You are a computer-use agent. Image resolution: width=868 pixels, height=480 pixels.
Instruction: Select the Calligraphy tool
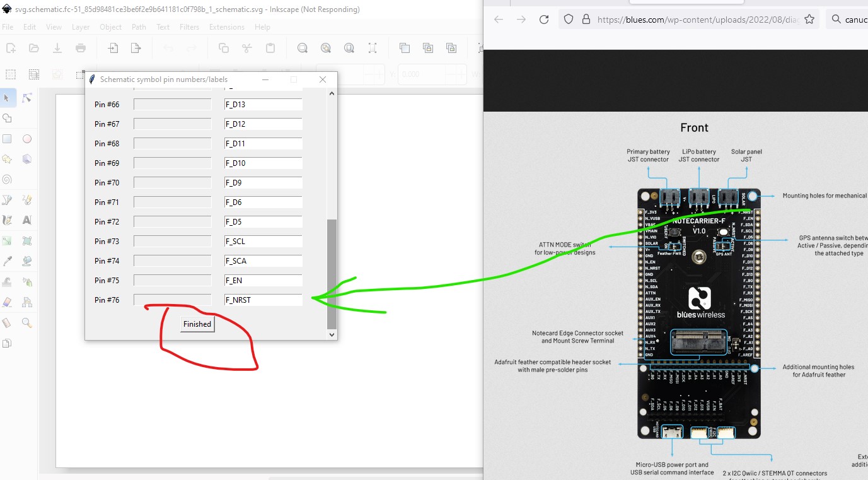click(x=7, y=220)
